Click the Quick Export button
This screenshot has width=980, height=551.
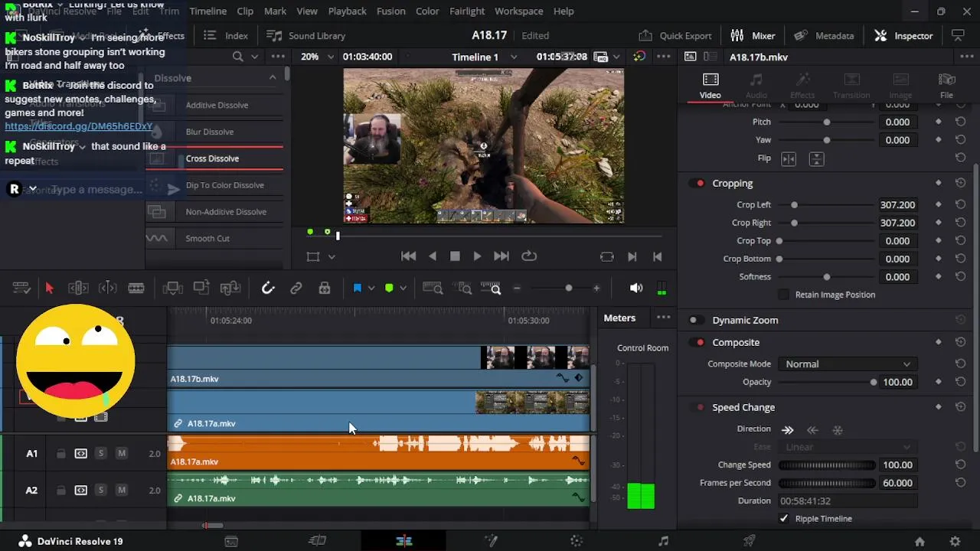(x=675, y=35)
